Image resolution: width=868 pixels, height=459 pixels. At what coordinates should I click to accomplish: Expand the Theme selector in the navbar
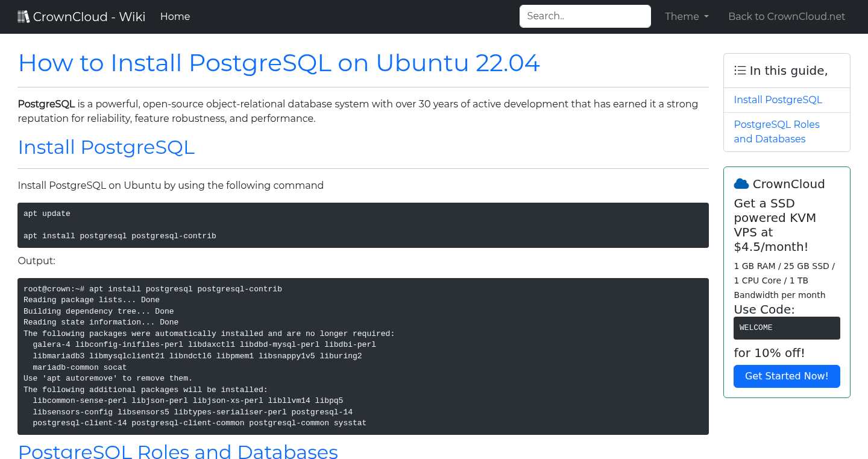[687, 16]
